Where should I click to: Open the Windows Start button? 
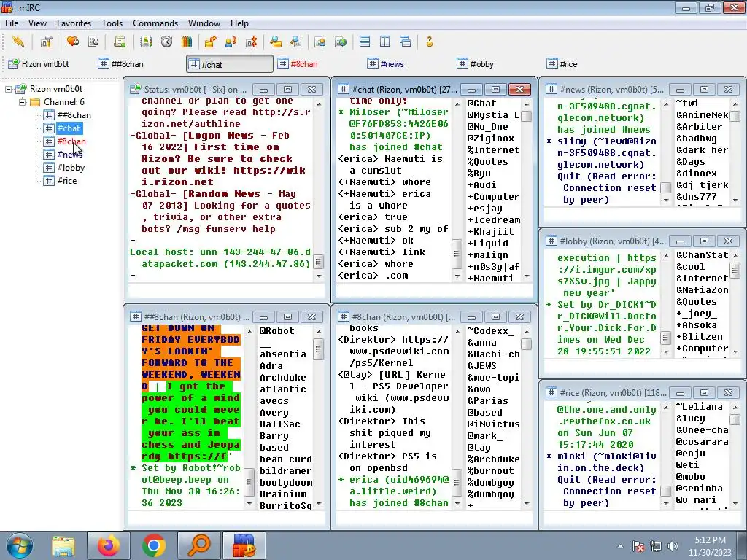(19, 545)
